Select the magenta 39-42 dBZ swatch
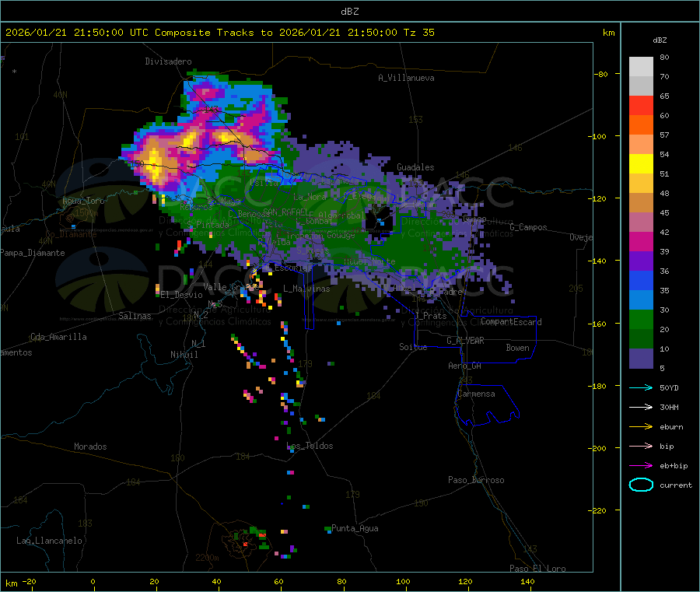This screenshot has height=592, width=700. pyautogui.click(x=641, y=241)
